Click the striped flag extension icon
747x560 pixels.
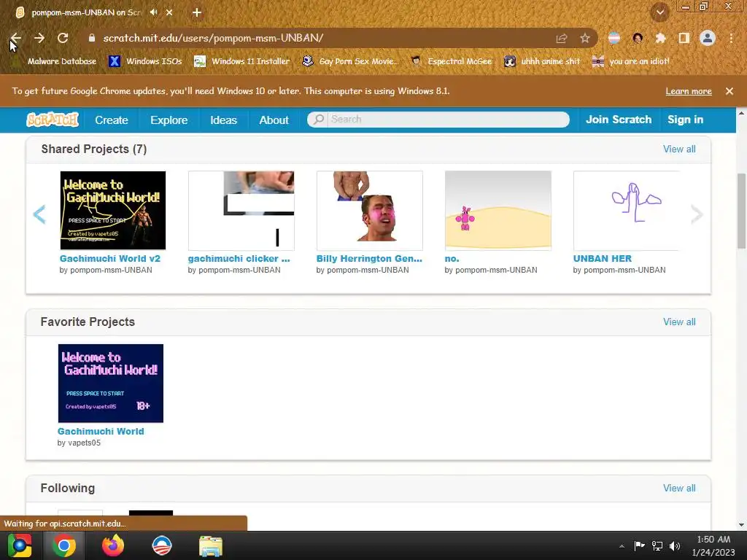tap(614, 38)
